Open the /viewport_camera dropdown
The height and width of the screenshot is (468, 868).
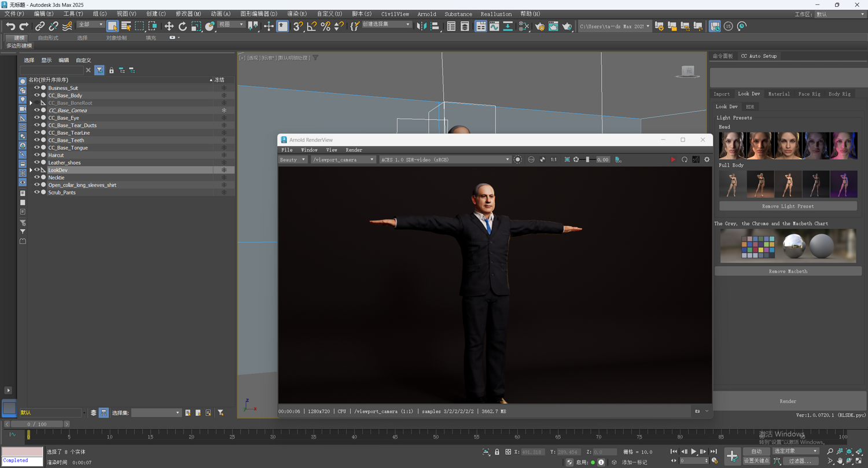click(343, 160)
